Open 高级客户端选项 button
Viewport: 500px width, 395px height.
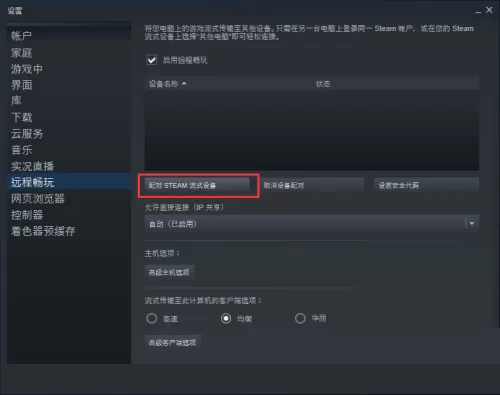coord(172,343)
